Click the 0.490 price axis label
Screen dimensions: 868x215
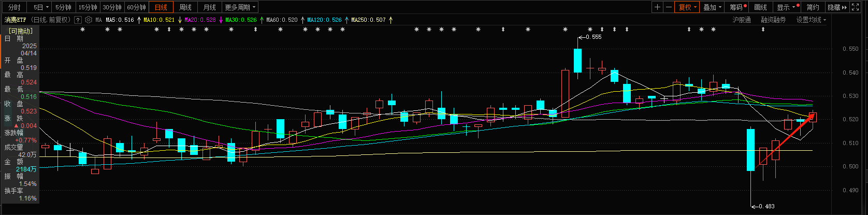pos(850,191)
